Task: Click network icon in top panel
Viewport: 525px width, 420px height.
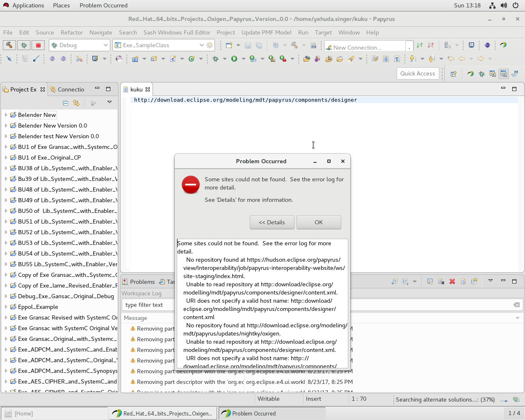Action: [492, 5]
